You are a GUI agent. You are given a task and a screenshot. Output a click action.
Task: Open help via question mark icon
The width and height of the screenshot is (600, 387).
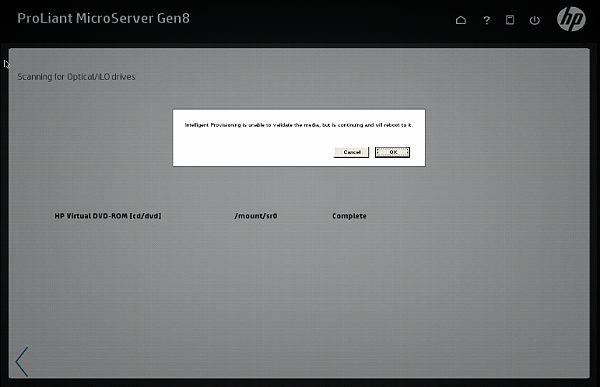tap(486, 20)
